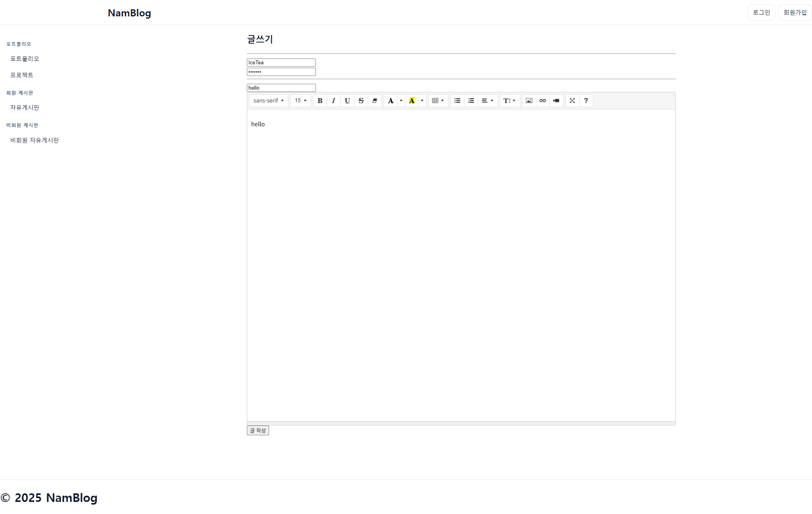The height and width of the screenshot is (514, 812).
Task: Toggle underline formatting in editor
Action: 347,101
